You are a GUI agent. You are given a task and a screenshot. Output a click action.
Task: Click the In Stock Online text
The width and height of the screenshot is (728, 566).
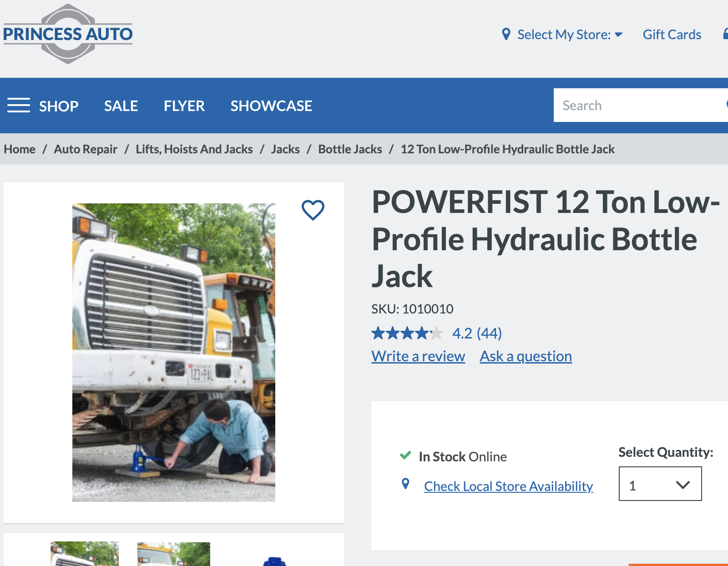tap(463, 457)
